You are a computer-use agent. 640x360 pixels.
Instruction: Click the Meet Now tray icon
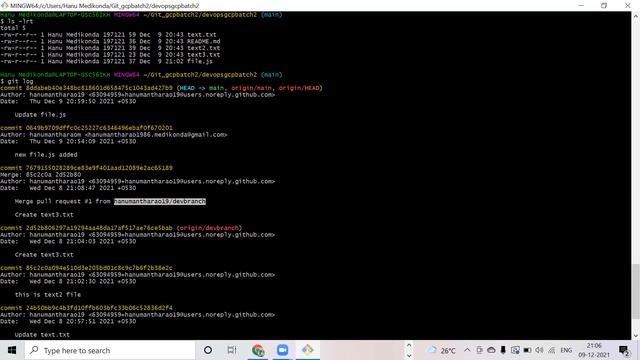click(x=480, y=350)
